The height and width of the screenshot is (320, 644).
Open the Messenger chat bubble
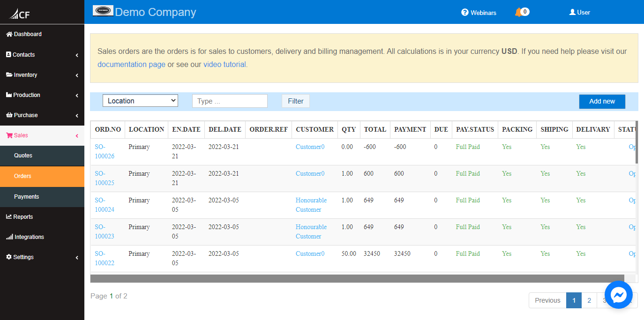pyautogui.click(x=618, y=295)
